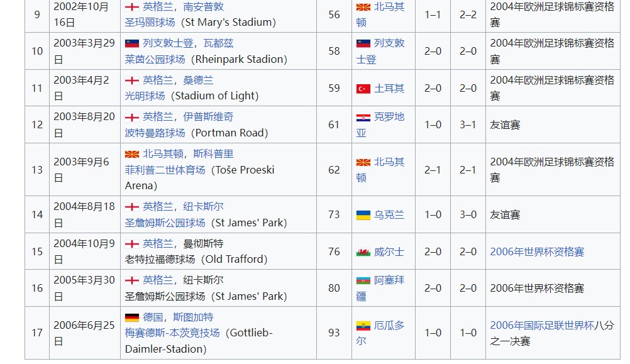Click the Turkey flag icon
Viewport: 630px width, 364px height.
tap(363, 89)
